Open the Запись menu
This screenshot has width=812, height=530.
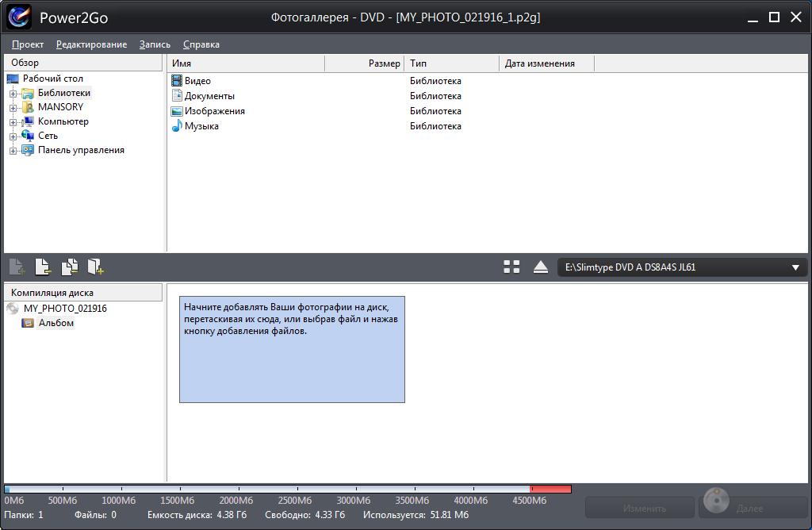155,44
